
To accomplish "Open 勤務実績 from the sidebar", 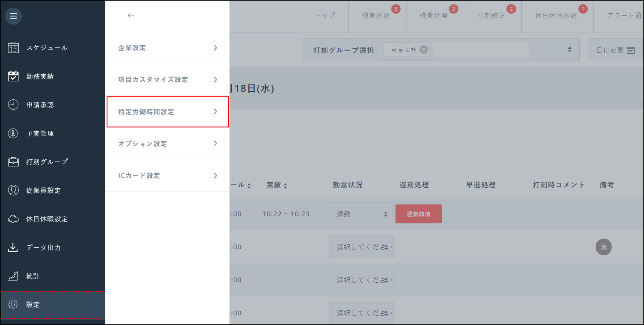I will pyautogui.click(x=40, y=76).
